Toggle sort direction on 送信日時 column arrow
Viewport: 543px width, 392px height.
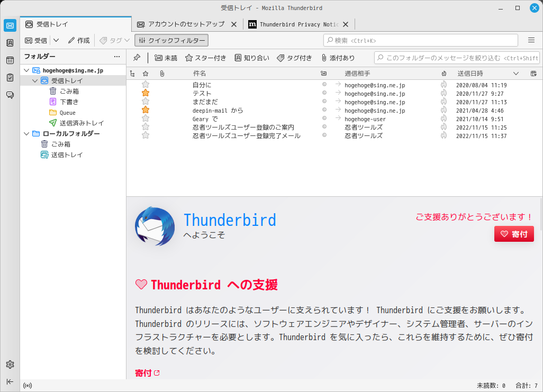click(x=515, y=74)
